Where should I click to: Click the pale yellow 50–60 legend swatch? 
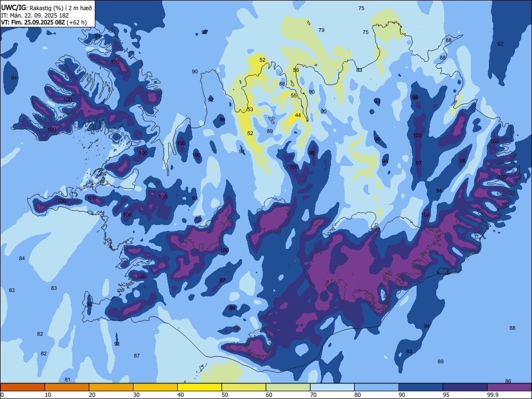coord(244,387)
